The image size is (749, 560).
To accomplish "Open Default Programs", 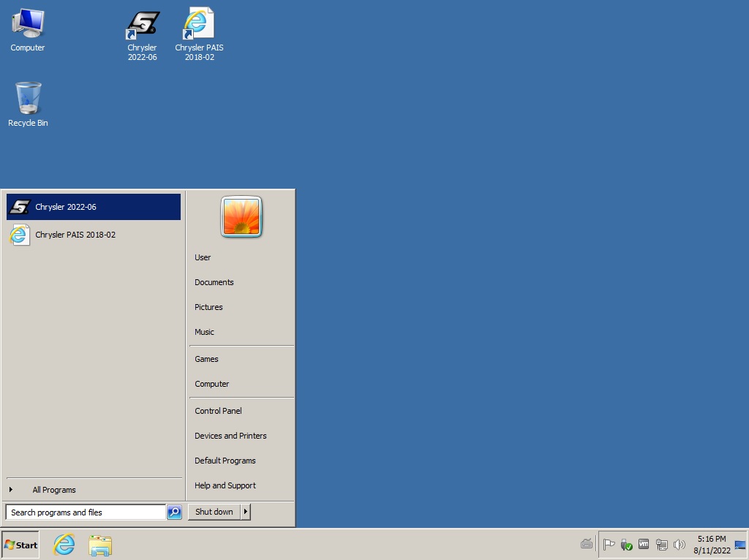I will point(225,461).
